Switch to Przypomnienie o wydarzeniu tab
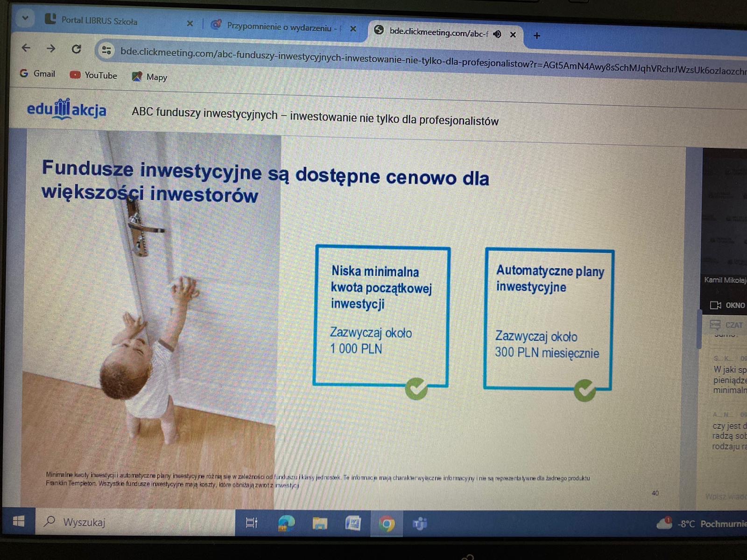Viewport: 747px width, 560px height. (x=279, y=27)
